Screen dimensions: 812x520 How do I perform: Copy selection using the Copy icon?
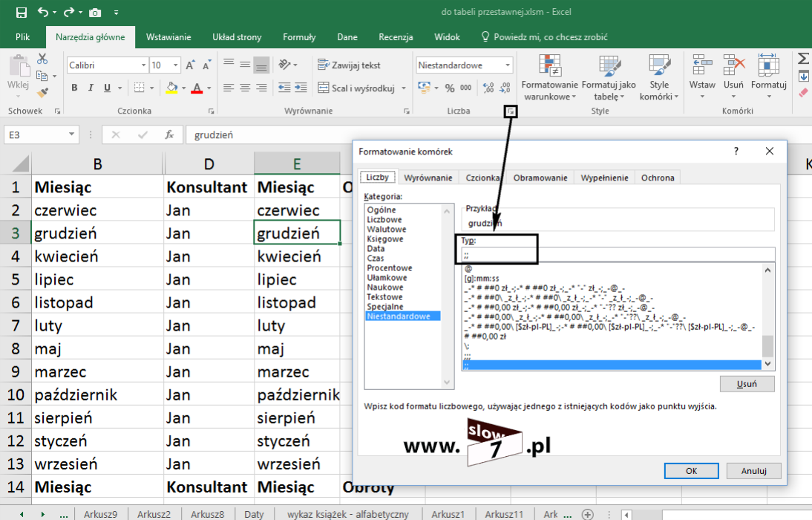(42, 76)
